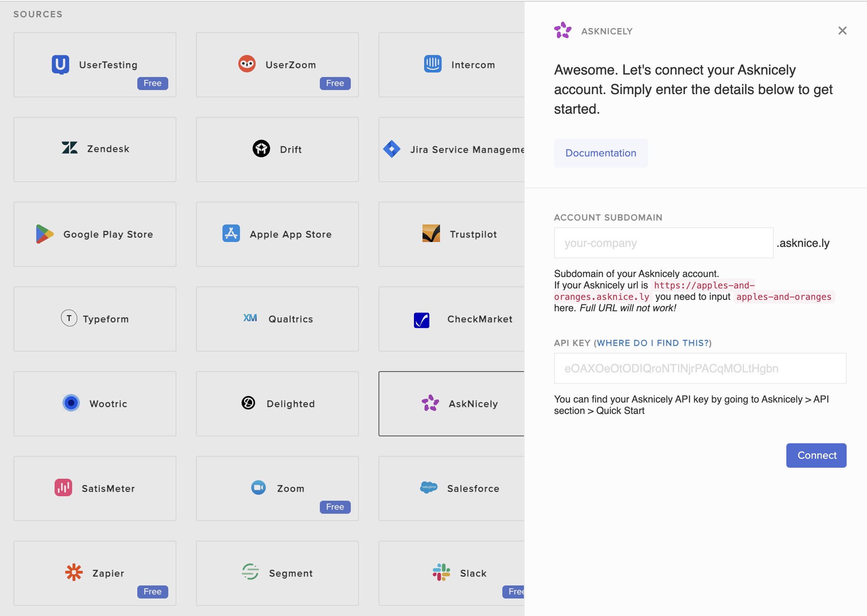Click the Free badge on Zapier card

tap(152, 592)
